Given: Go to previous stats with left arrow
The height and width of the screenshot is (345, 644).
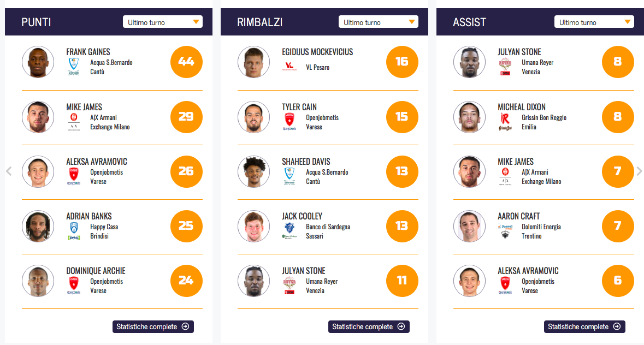Looking at the screenshot, I should (x=9, y=171).
